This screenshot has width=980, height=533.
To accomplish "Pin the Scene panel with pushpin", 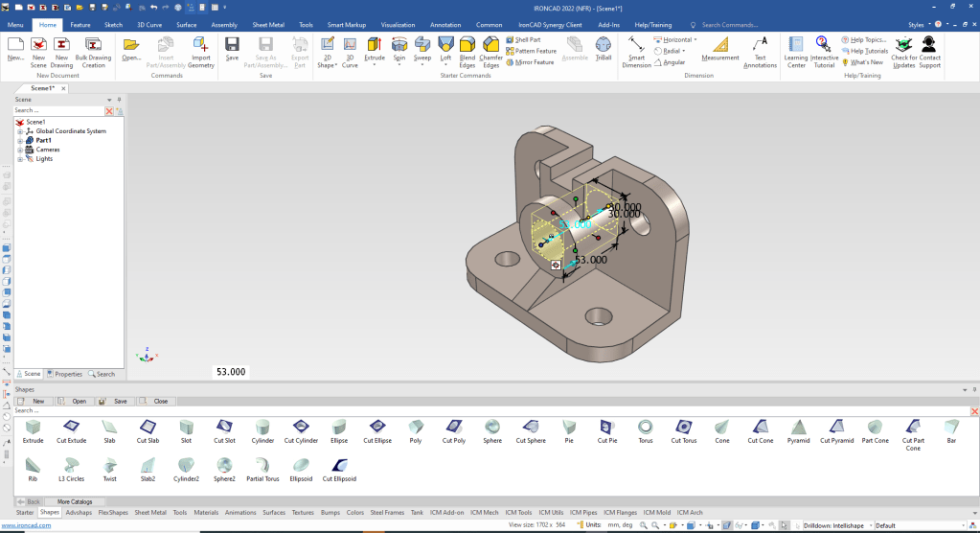I will (x=119, y=99).
